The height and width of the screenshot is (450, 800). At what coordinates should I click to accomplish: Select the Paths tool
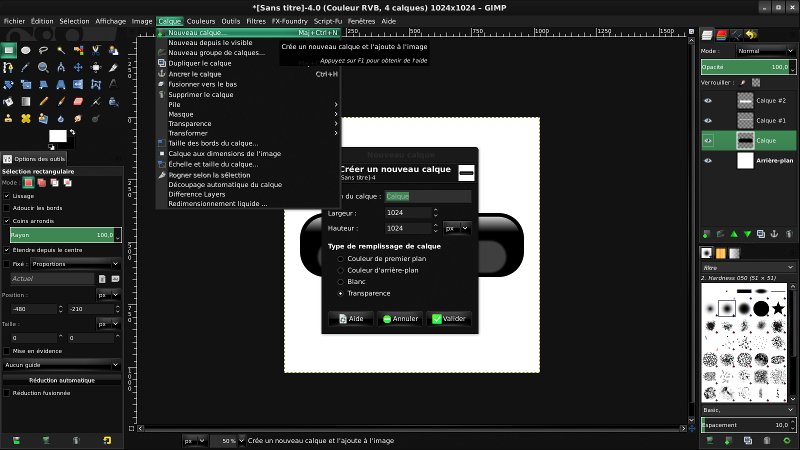(x=8, y=67)
